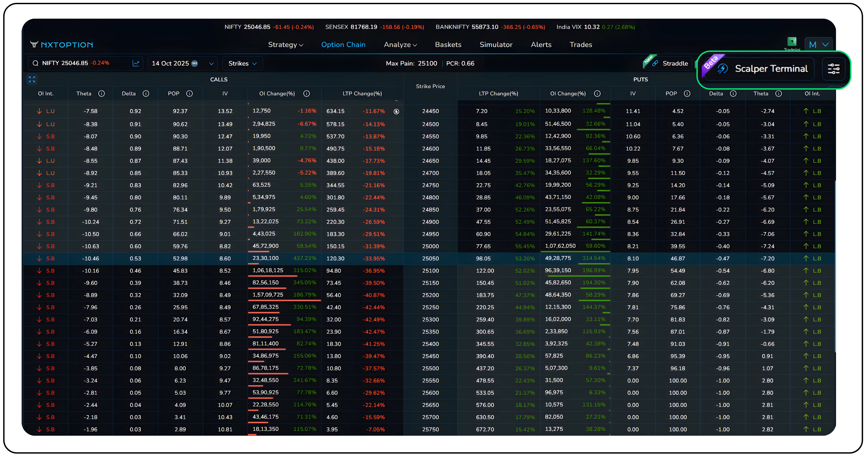Switch to the Simulator tab

496,44
